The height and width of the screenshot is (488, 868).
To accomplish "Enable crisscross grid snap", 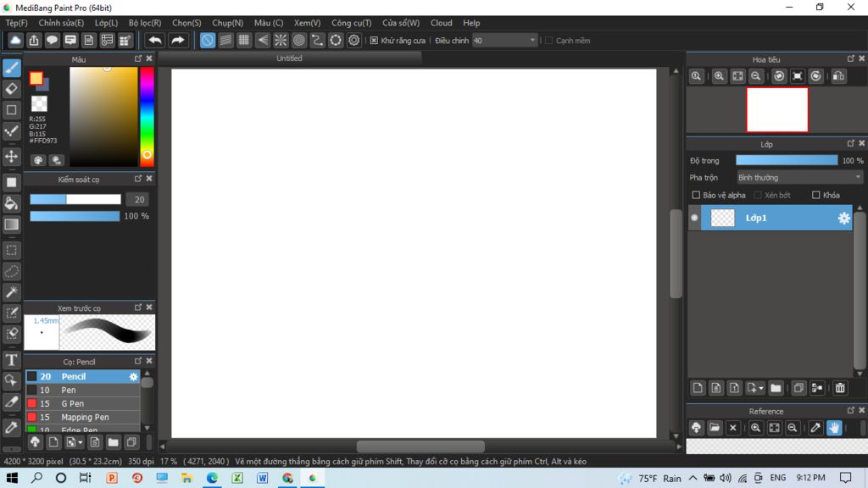I will pyautogui.click(x=244, y=41).
